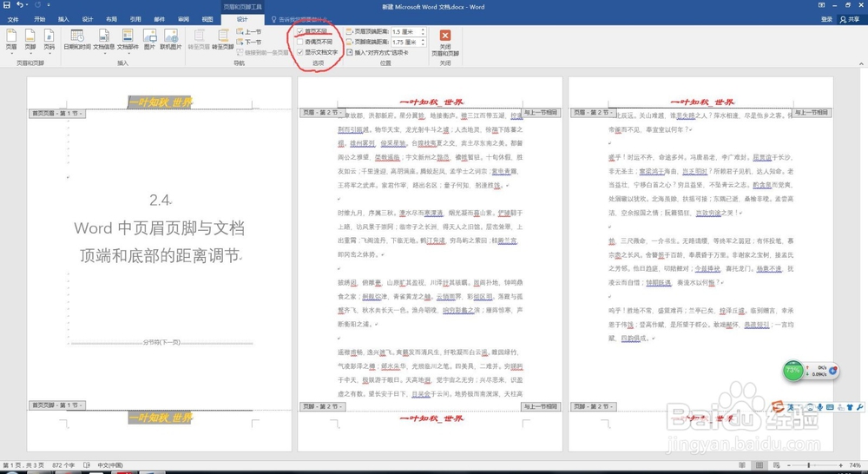868x474 pixels.
Task: Click the page one header text 一叶知秋_世界
Action: [160, 102]
